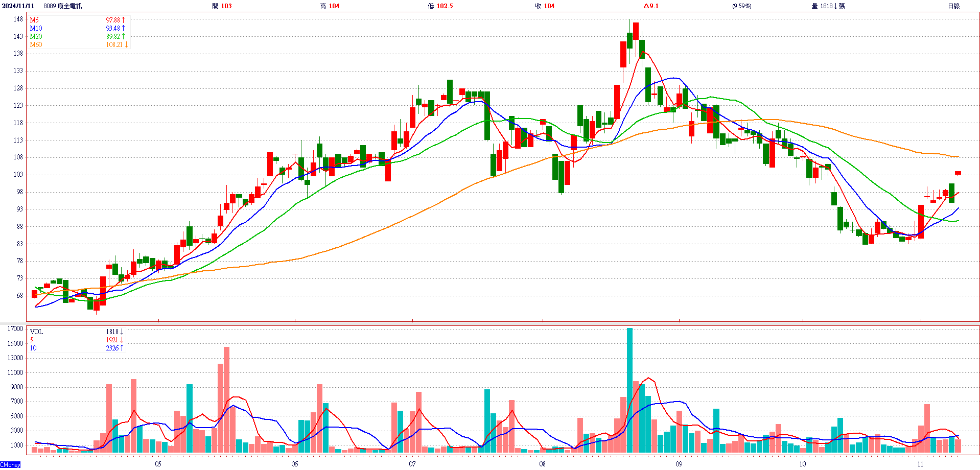
Task: Click the low price 低 102.5
Action: click(x=440, y=6)
